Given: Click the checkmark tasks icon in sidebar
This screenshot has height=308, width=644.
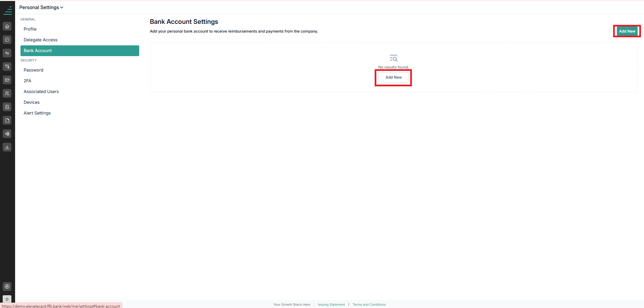Looking at the screenshot, I should tap(7, 40).
